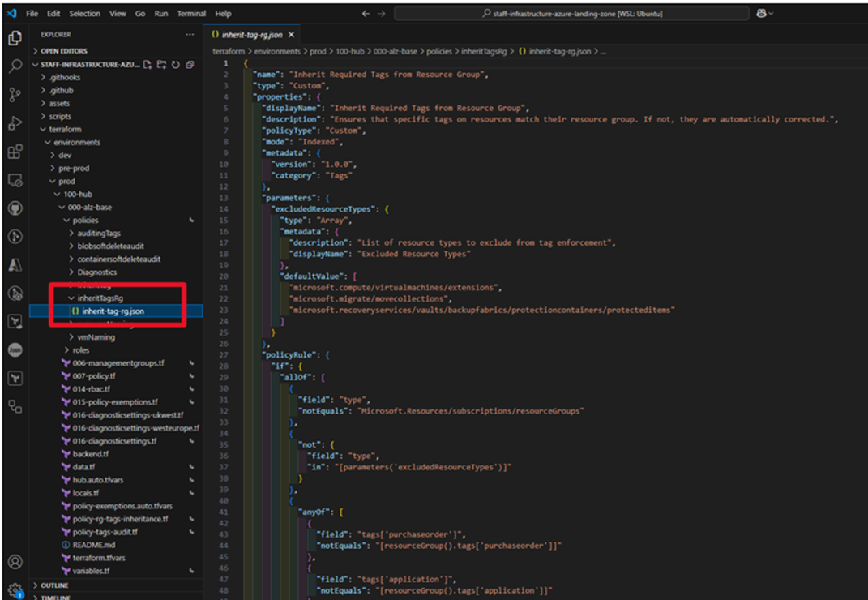
Task: Open README.md file
Action: click(93, 545)
